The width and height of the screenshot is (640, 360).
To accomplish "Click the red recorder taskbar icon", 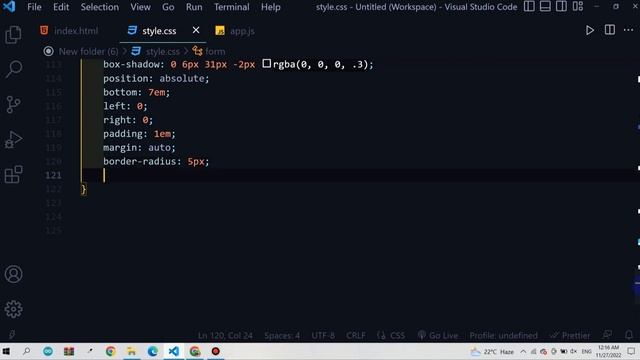I will point(216,351).
